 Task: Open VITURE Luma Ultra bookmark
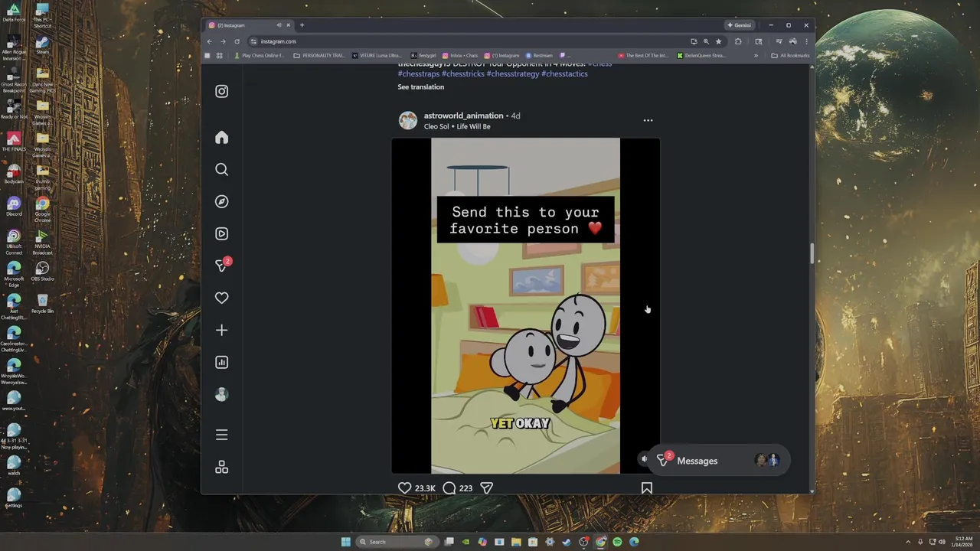377,55
